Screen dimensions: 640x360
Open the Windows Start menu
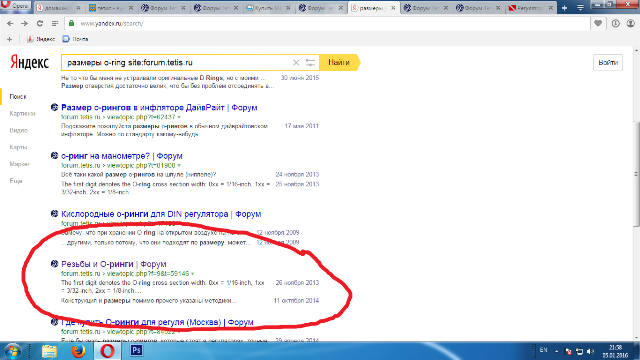[x=13, y=351]
